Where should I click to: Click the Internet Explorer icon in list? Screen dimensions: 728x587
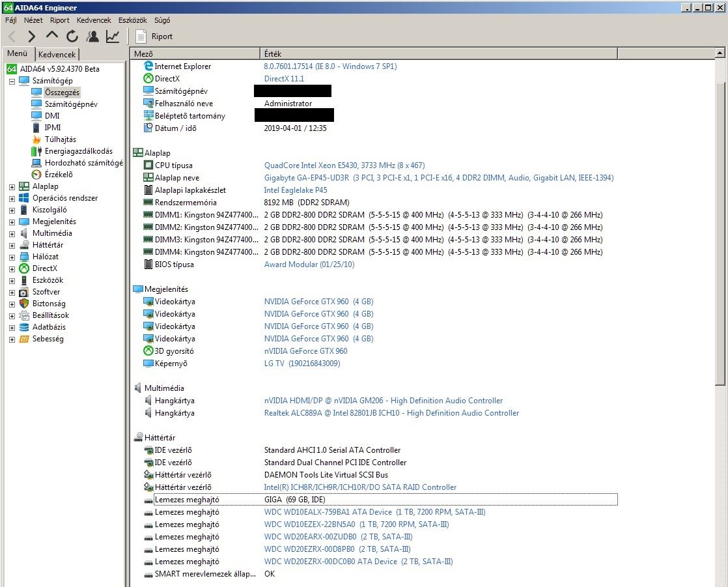(148, 66)
